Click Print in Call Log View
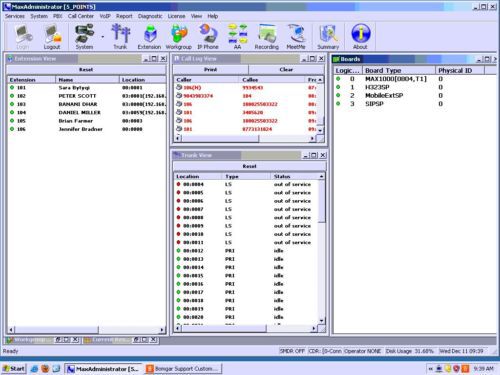Screen dimensions: 500x375 (210, 69)
